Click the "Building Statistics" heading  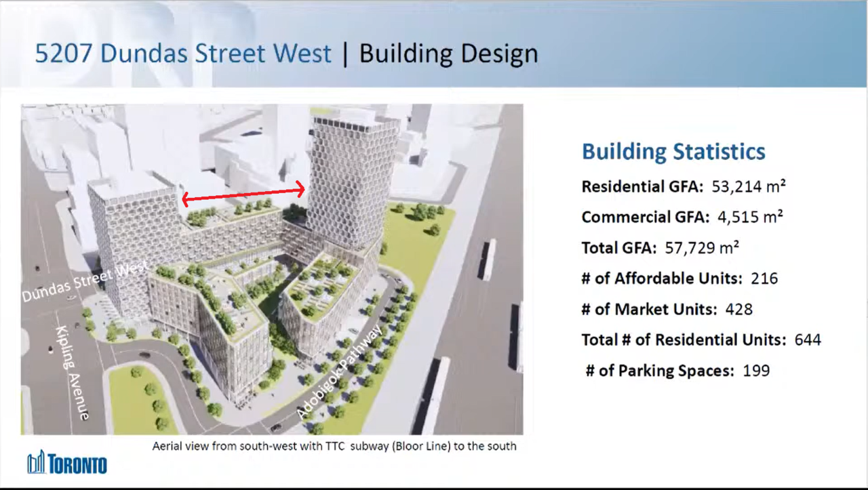pos(673,151)
